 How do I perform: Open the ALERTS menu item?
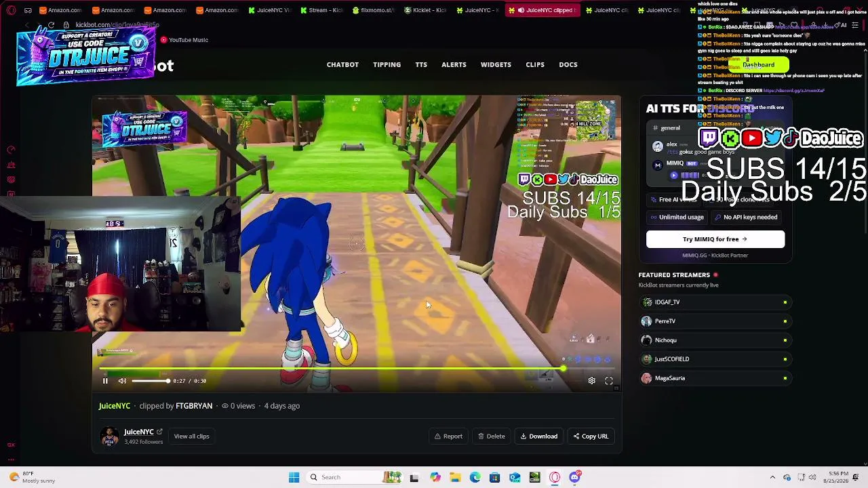pyautogui.click(x=454, y=64)
